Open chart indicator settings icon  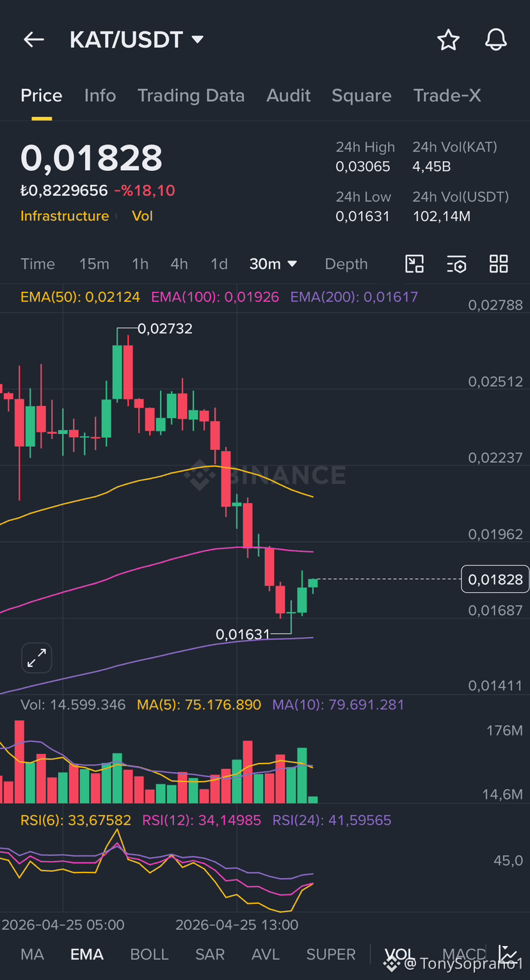pos(456,264)
